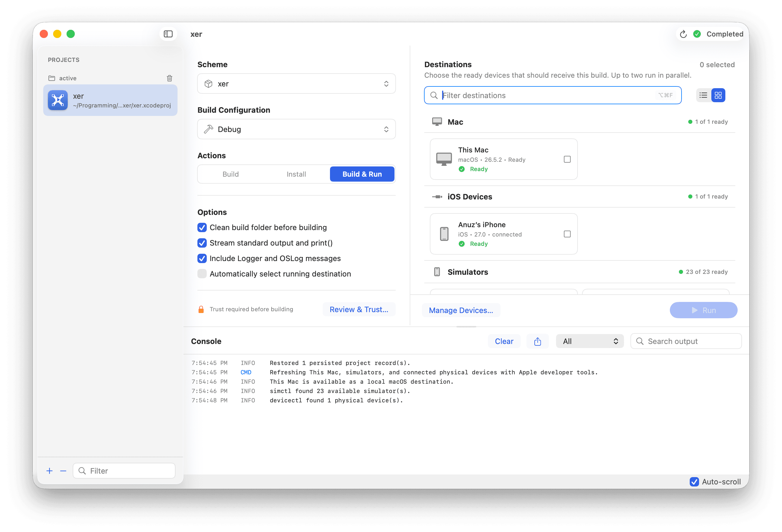
Task: Click 'devicectl found 1 physical device(s).' log line
Action: [336, 400]
